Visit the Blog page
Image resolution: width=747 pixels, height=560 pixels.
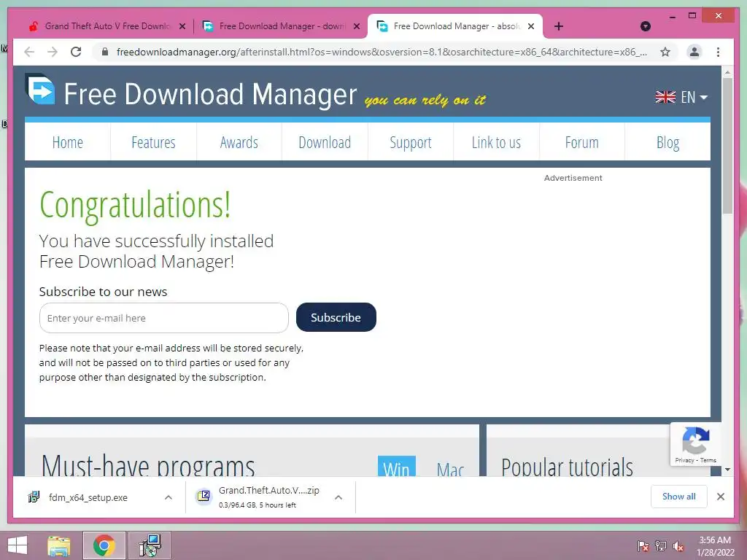pyautogui.click(x=667, y=142)
